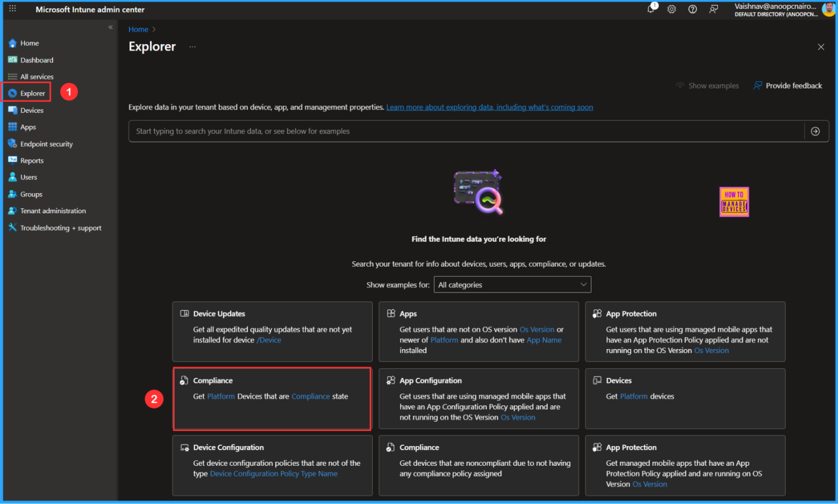Click the Home breadcrumb link

[x=138, y=29]
